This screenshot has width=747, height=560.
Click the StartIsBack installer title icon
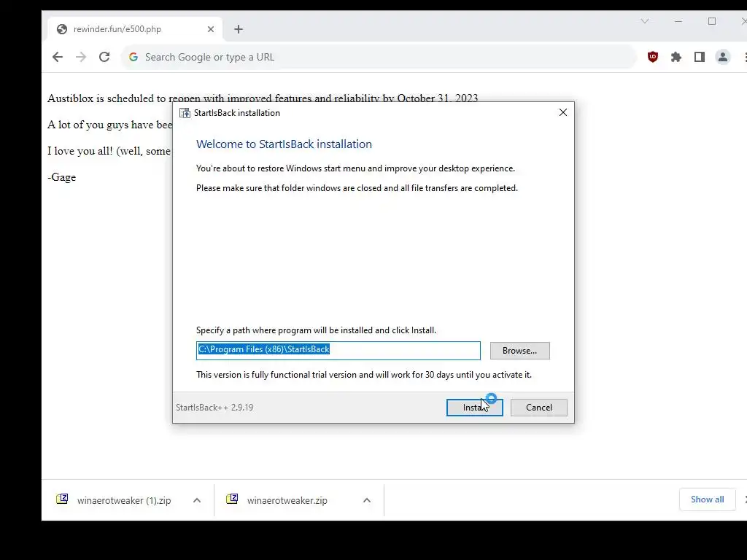click(x=185, y=113)
